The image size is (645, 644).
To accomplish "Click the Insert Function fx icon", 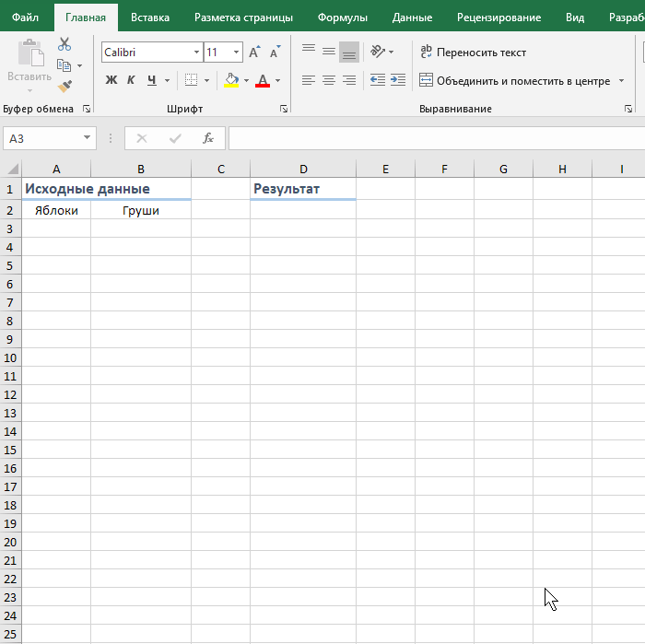I will (208, 138).
